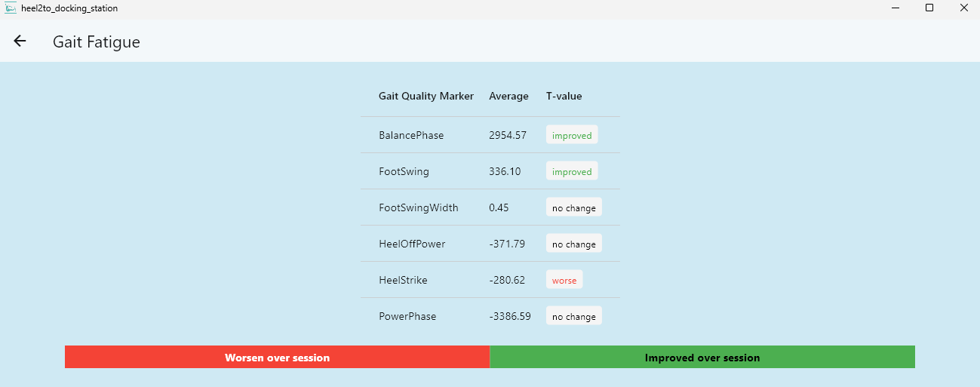Maximize the application window
This screenshot has height=387, width=980.
(x=929, y=8)
